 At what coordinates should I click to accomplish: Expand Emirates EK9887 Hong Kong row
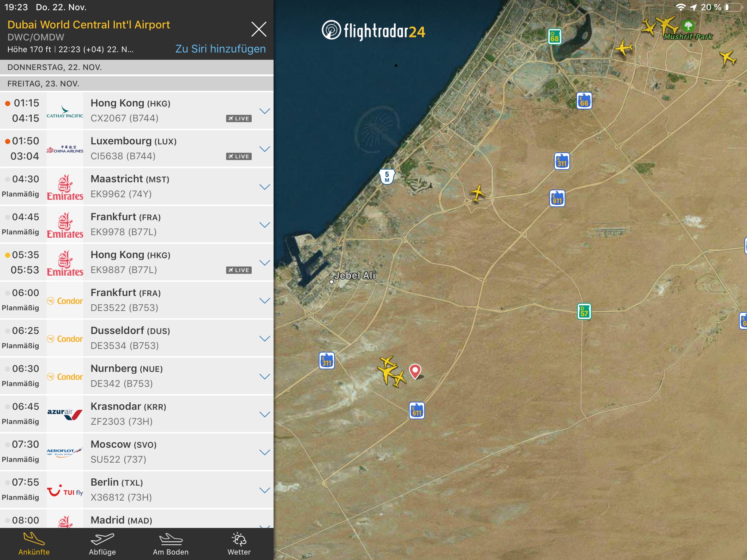click(264, 262)
